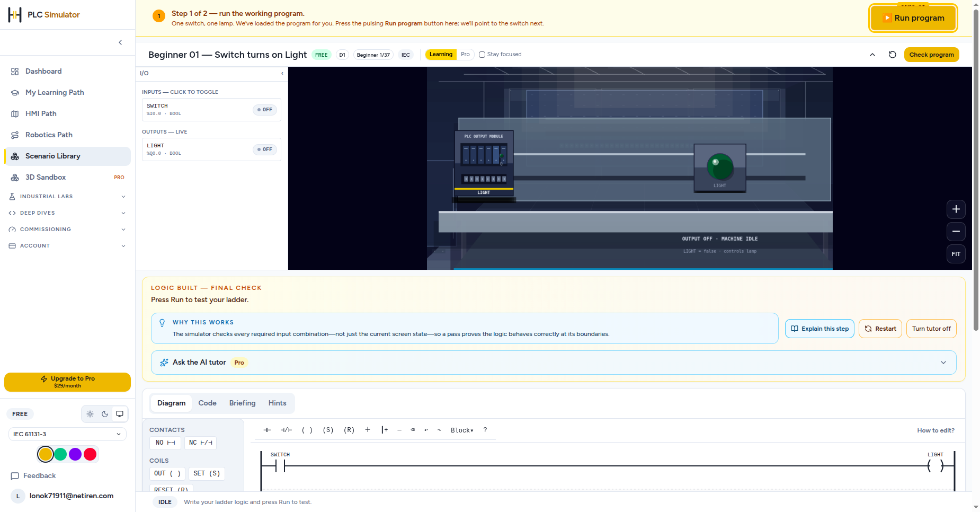Open the Dashboard page
The width and height of the screenshot is (980, 512).
point(67,72)
